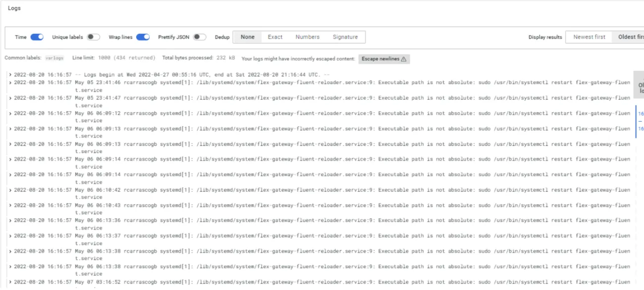Click the 'incorrectly escaped content' warning text
Screen dimensions: 644x290
(x=298, y=59)
